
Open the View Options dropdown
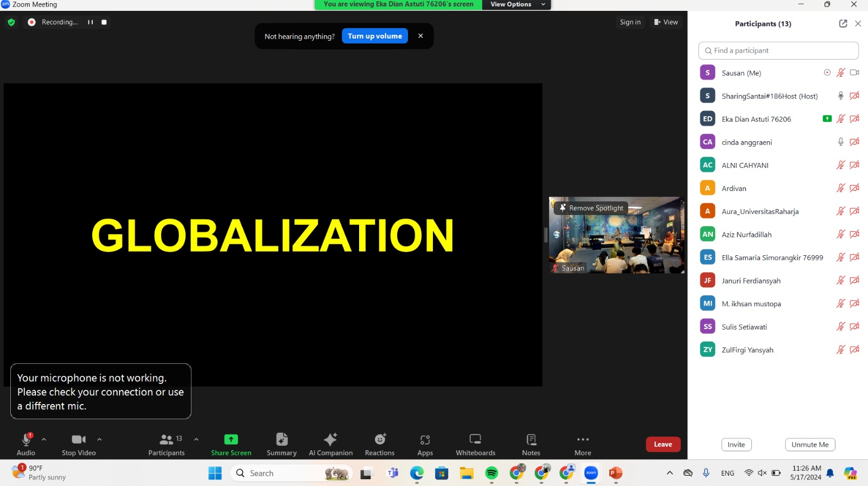pyautogui.click(x=516, y=4)
